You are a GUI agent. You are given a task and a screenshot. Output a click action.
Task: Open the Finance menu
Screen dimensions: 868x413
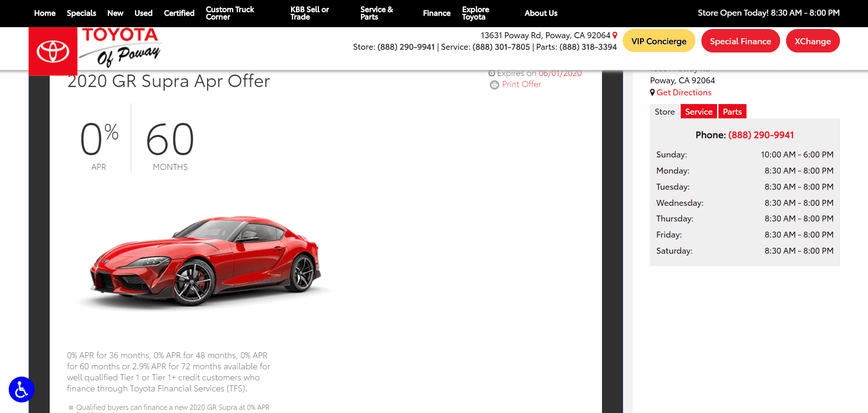point(437,13)
